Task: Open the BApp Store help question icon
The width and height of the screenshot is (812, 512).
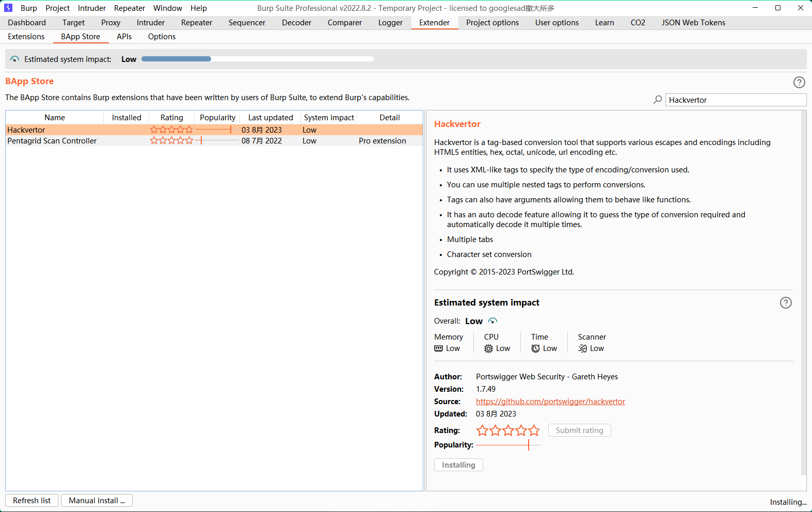Action: [799, 82]
